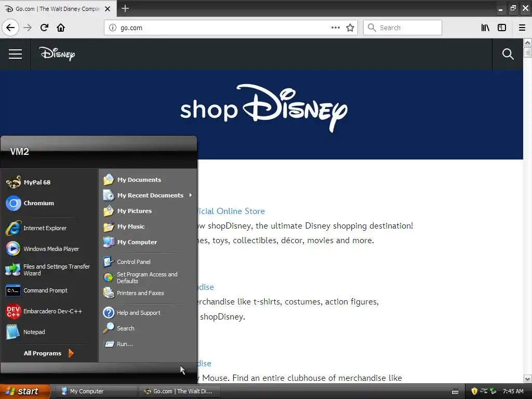Image resolution: width=532 pixels, height=399 pixels.
Task: Click the page scrollbar up arrow
Action: (527, 43)
